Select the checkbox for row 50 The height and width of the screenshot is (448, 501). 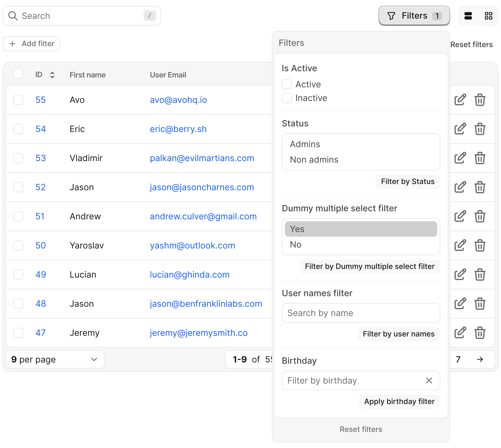pyautogui.click(x=18, y=245)
